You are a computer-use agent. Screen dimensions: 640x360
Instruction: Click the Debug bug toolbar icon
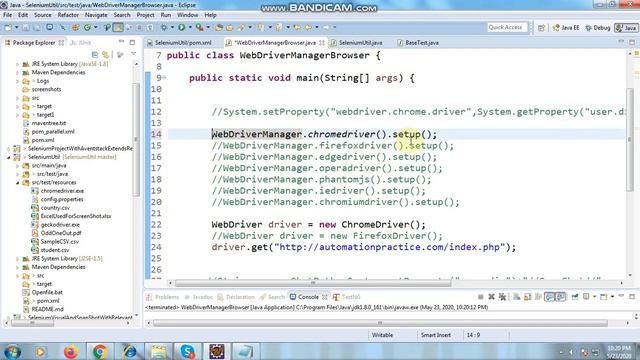pyautogui.click(x=164, y=27)
